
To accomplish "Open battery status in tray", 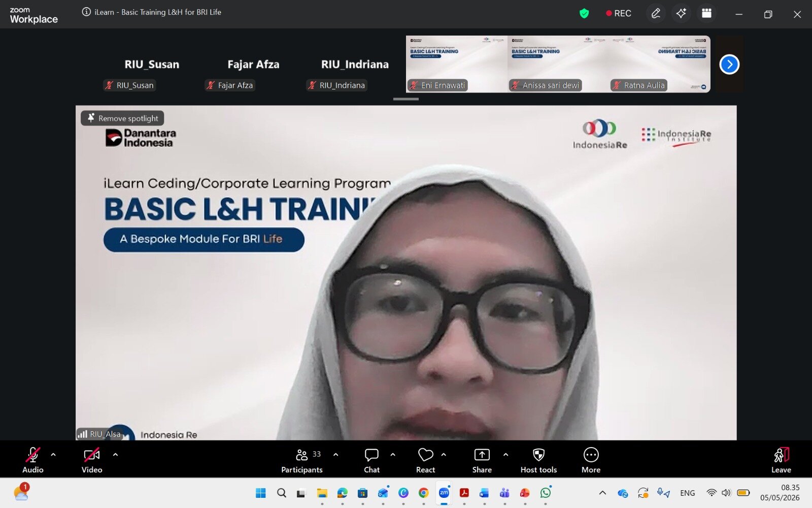I will pos(743,493).
